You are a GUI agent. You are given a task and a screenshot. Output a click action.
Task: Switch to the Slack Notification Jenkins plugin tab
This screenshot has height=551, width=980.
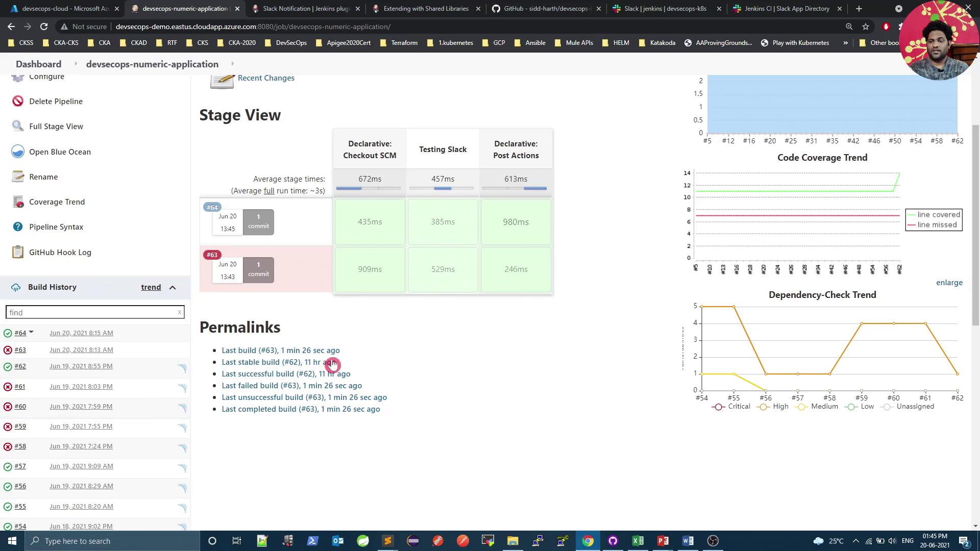pyautogui.click(x=305, y=9)
